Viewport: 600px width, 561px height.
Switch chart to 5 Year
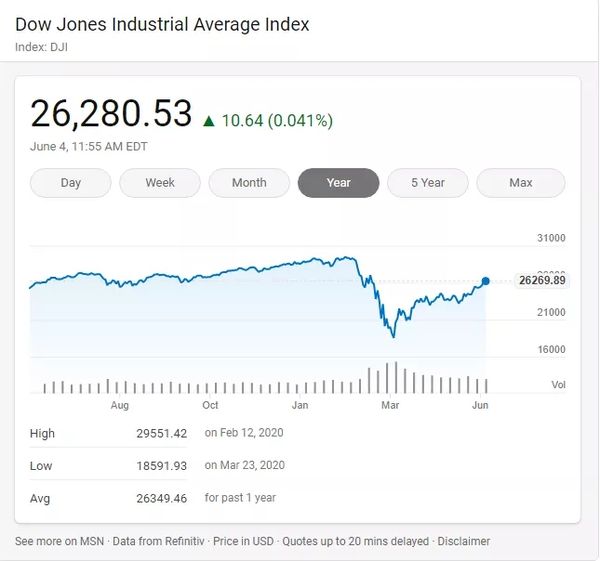pos(428,183)
